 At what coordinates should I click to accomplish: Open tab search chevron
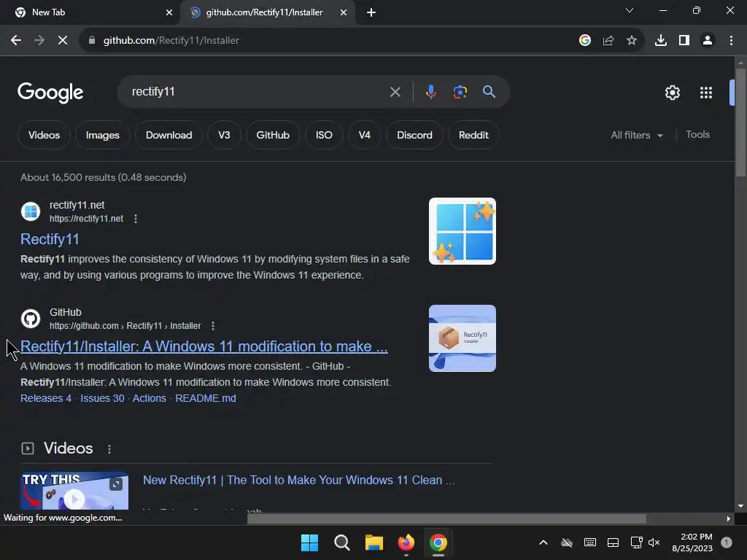(630, 10)
